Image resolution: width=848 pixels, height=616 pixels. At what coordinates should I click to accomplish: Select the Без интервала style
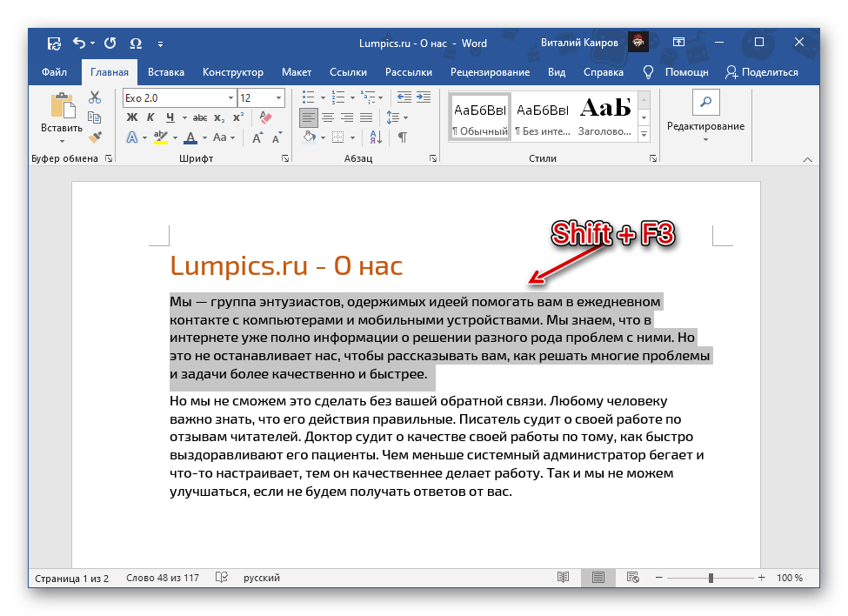[543, 117]
